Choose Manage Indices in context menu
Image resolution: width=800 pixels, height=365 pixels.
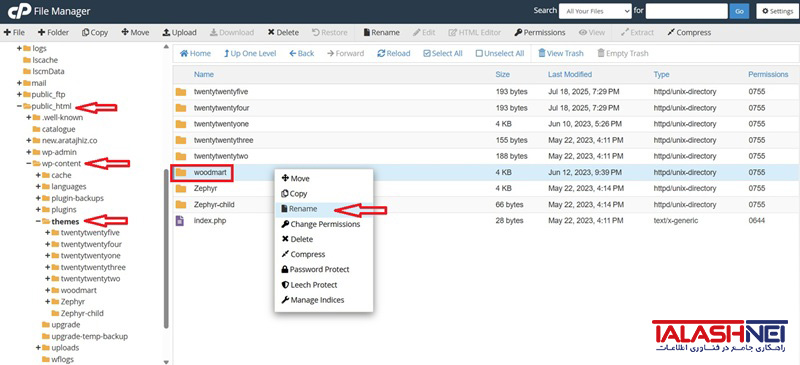tap(313, 300)
